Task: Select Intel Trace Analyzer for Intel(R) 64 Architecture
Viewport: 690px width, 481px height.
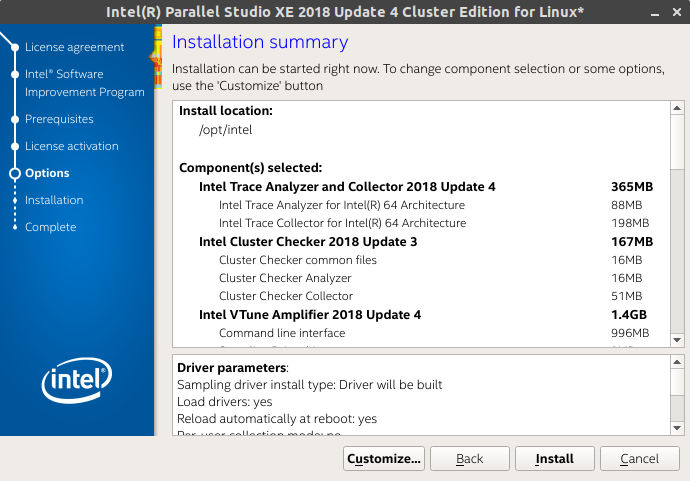Action: [x=341, y=205]
